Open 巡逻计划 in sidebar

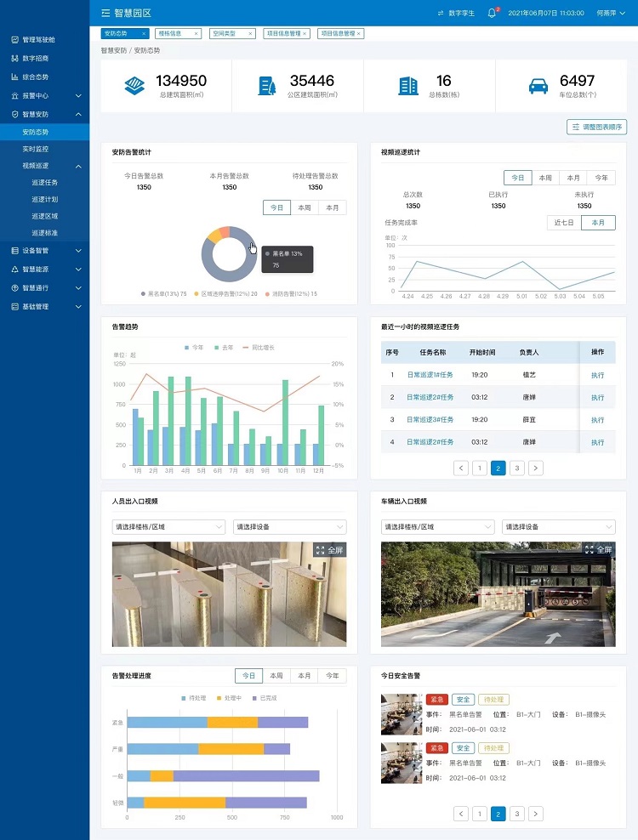coord(44,199)
